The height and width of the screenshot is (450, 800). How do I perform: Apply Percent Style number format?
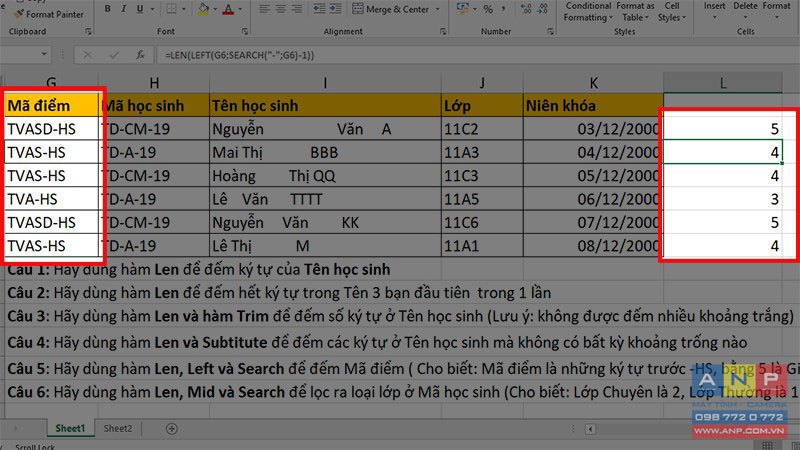[x=488, y=9]
